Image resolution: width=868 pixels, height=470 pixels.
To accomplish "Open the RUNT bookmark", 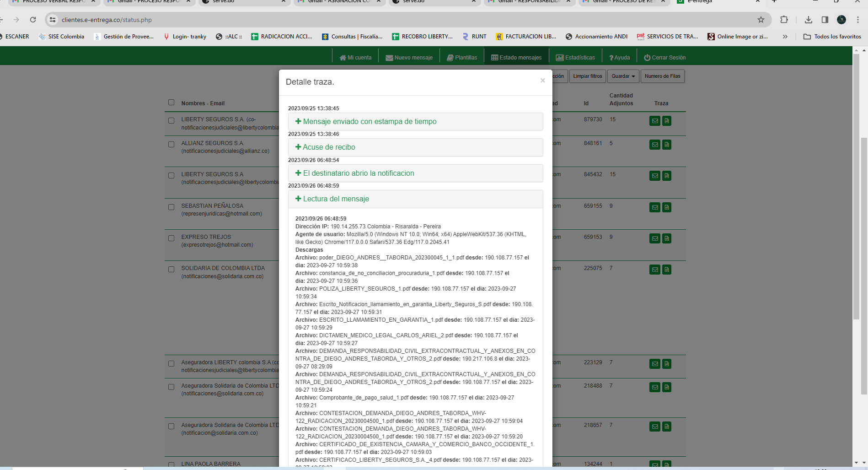I will 474,37.
